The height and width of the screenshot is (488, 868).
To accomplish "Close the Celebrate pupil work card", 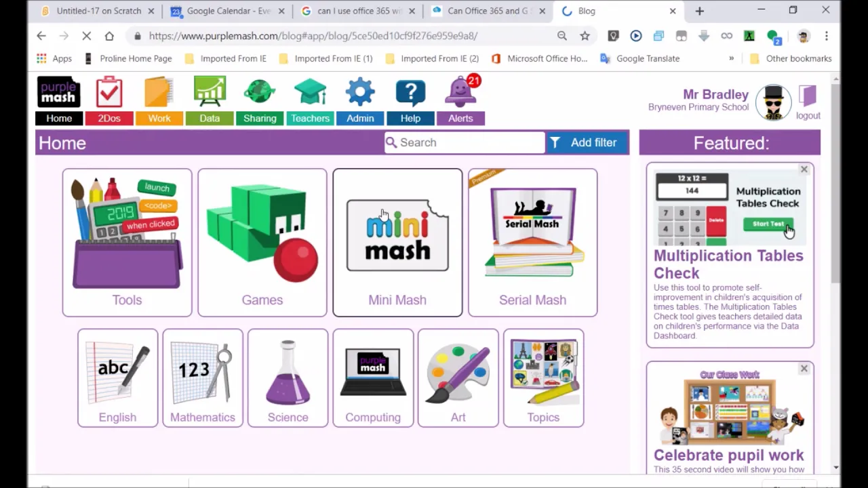I will click(804, 369).
